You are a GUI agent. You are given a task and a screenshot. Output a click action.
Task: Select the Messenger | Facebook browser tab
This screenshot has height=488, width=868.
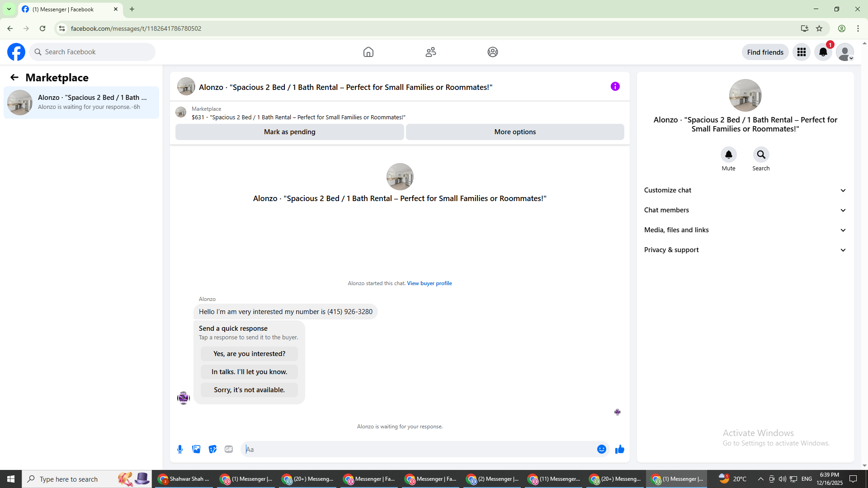70,9
